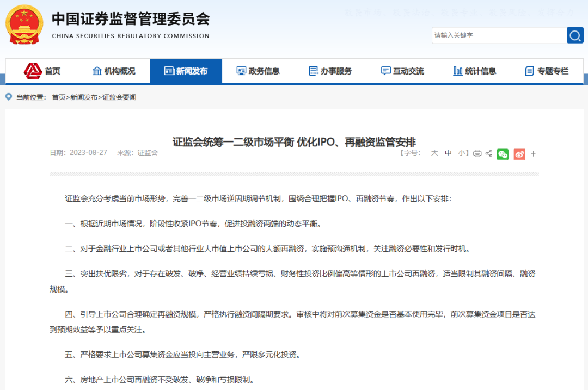This screenshot has height=390, width=588.
Task: Open the 互动交流 tab
Action: tap(402, 71)
